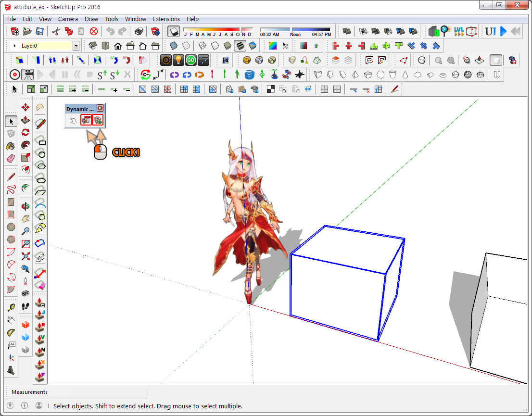Click the Cut scissors icon
The height and width of the screenshot is (416, 532).
coord(56,32)
